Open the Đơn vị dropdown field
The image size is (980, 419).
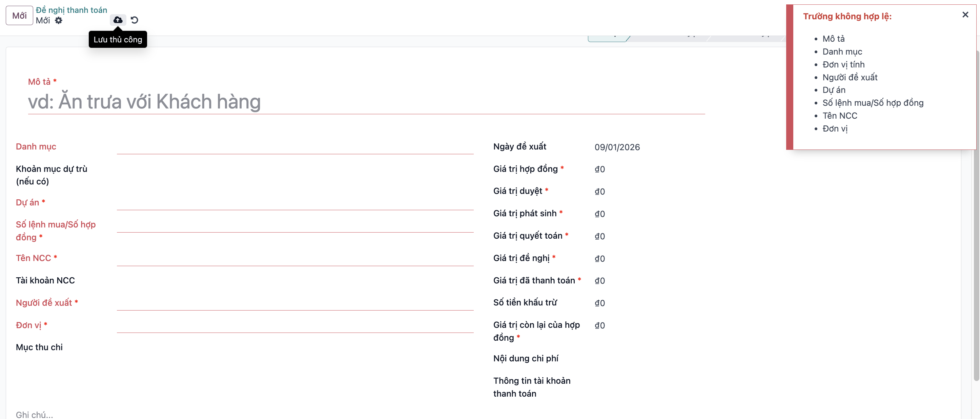(295, 326)
